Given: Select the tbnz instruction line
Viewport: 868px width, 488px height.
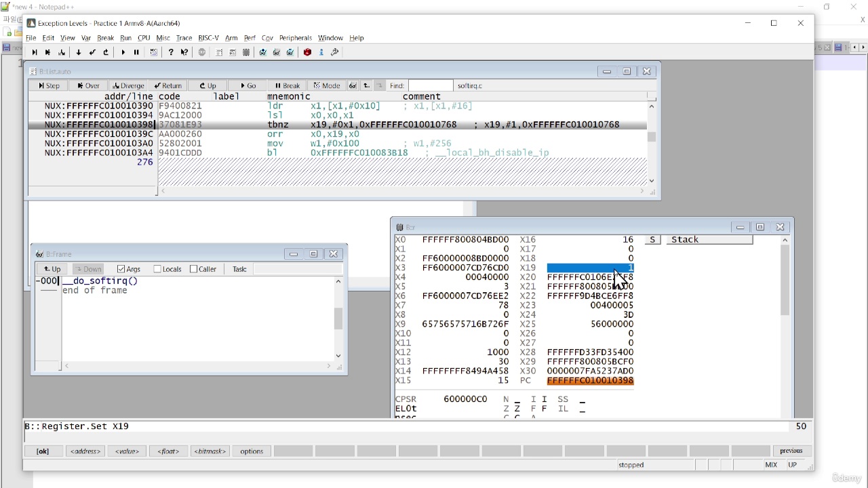Looking at the screenshot, I should tap(338, 125).
